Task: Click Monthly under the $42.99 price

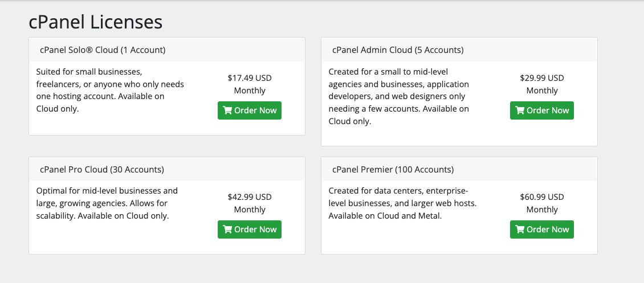Action: tap(250, 210)
